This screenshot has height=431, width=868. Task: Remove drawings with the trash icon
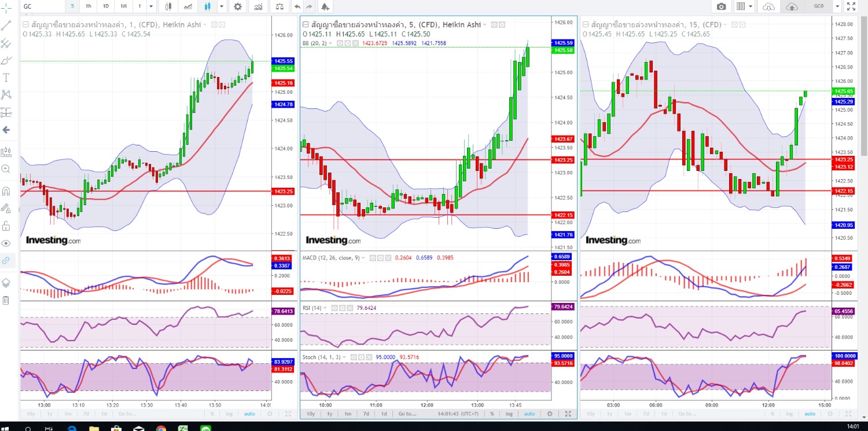pyautogui.click(x=6, y=300)
